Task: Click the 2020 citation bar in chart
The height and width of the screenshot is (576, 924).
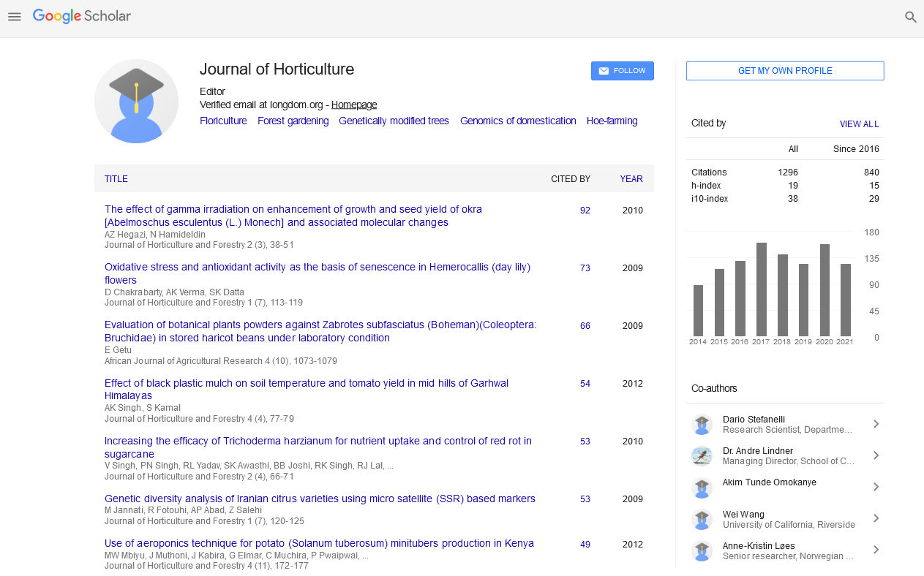Action: tap(825, 290)
